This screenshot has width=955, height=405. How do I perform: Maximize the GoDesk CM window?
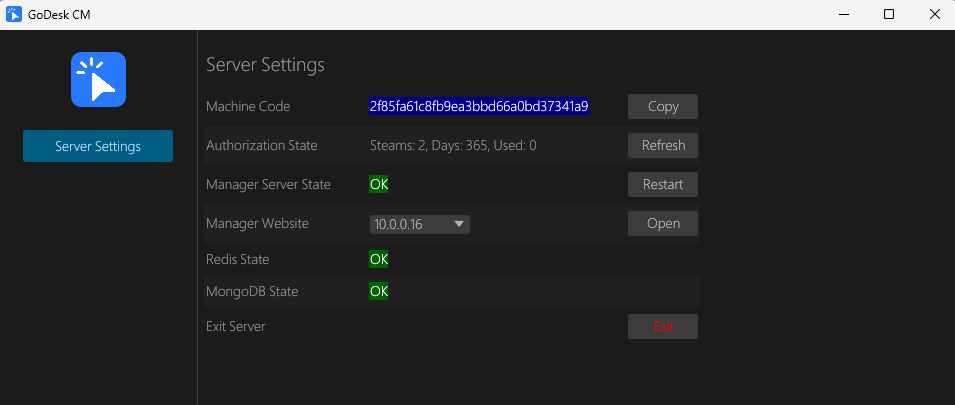pos(888,14)
